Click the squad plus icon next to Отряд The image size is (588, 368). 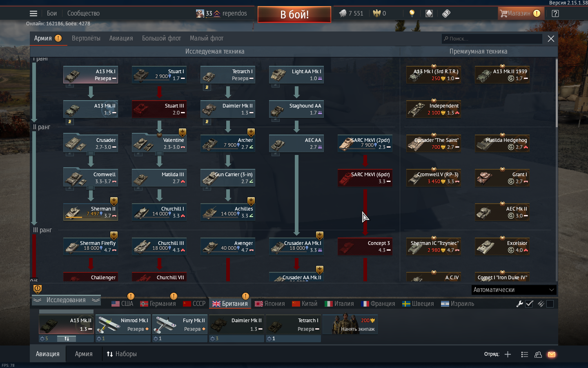click(508, 355)
